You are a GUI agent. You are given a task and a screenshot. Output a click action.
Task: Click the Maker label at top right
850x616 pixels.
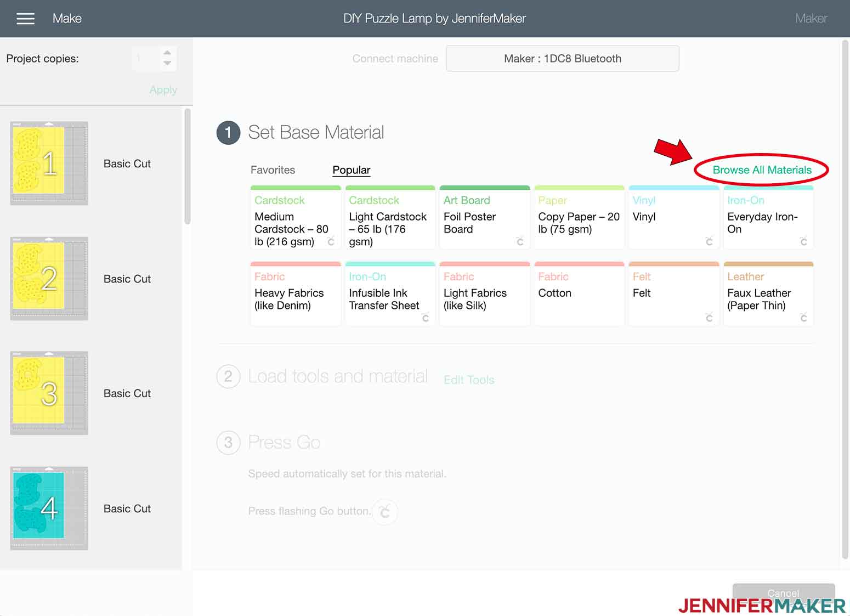point(811,19)
